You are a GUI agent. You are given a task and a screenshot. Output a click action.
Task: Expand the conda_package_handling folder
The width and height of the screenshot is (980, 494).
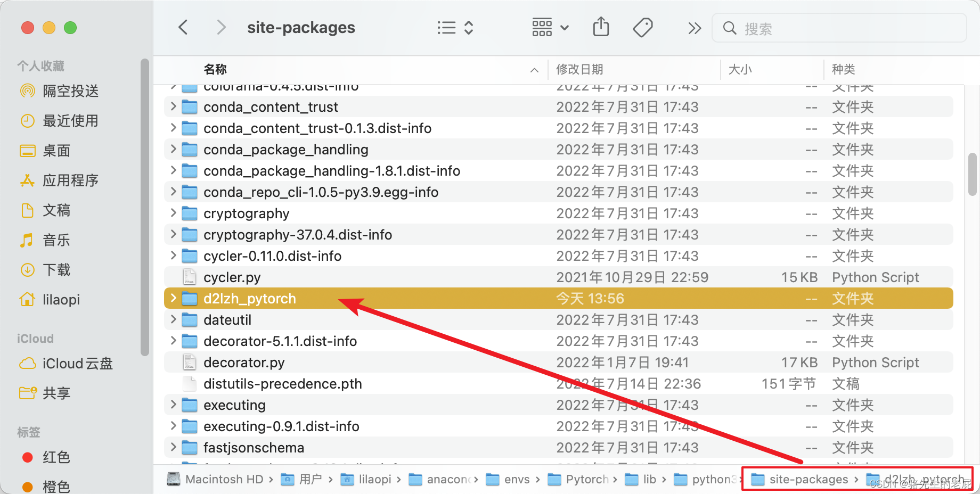[x=173, y=149]
